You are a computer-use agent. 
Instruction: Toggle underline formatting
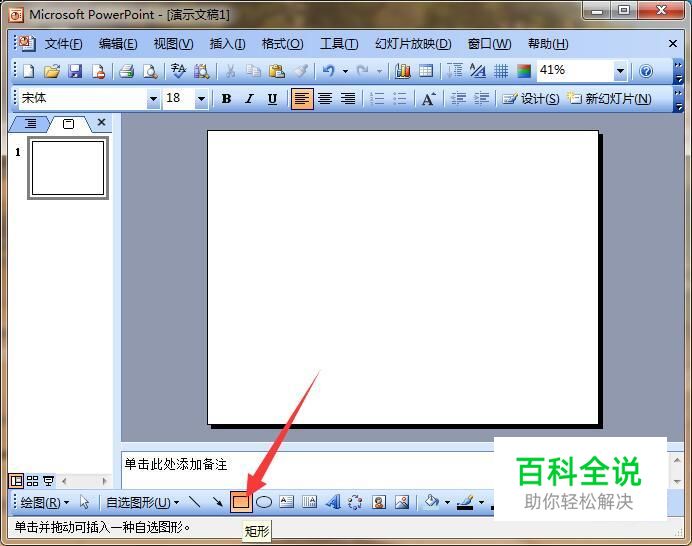click(x=272, y=99)
